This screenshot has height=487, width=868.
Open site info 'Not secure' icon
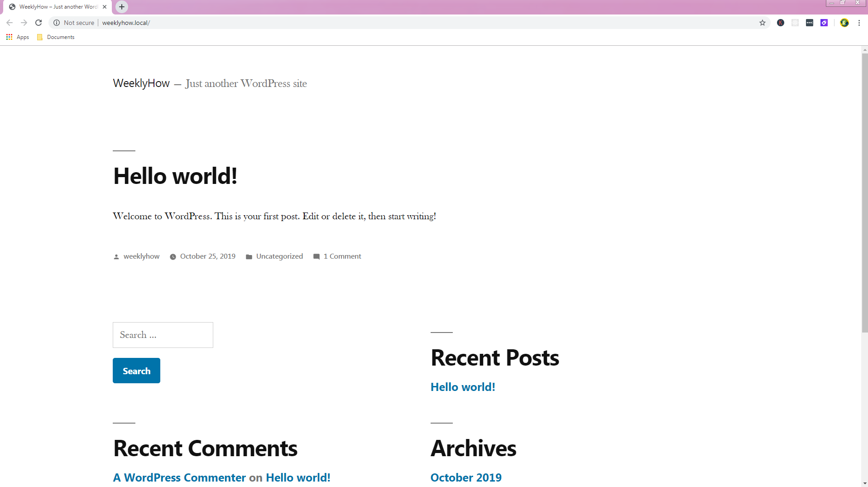(x=57, y=23)
